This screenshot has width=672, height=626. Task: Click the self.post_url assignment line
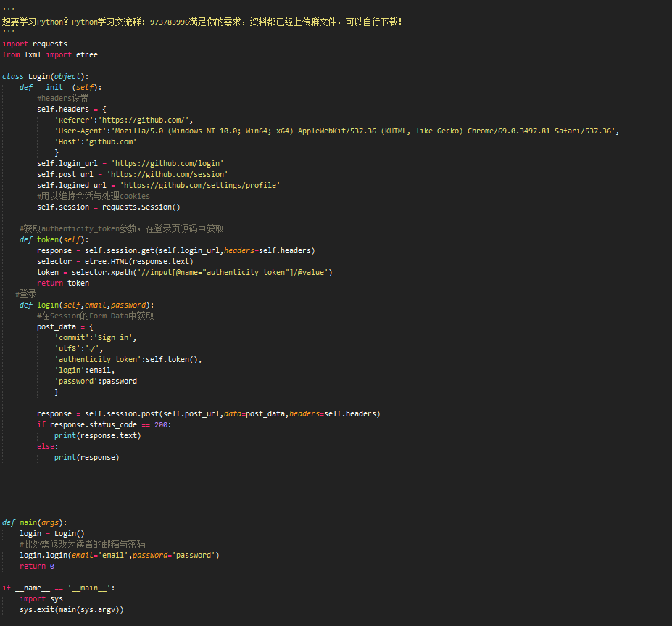133,174
